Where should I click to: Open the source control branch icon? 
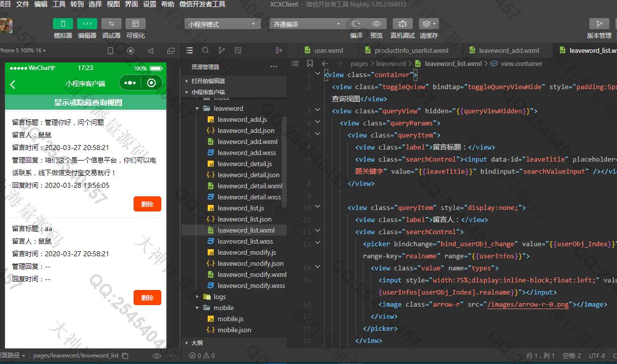222,50
